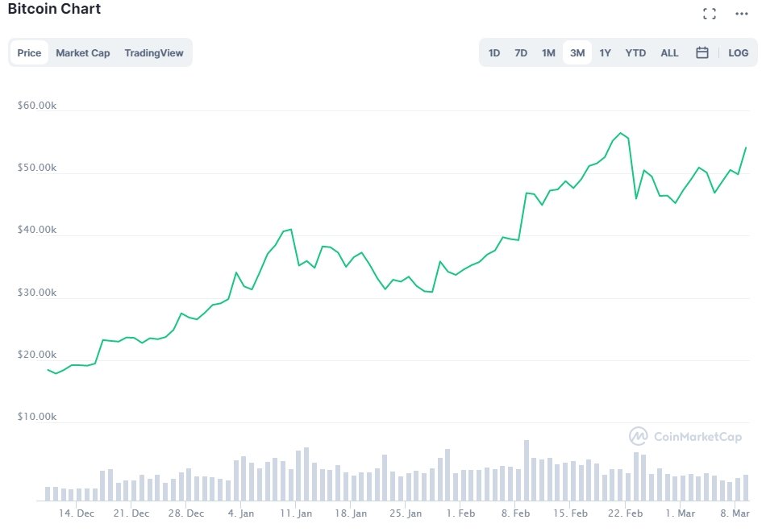Toggle the LOG scale button

(738, 53)
